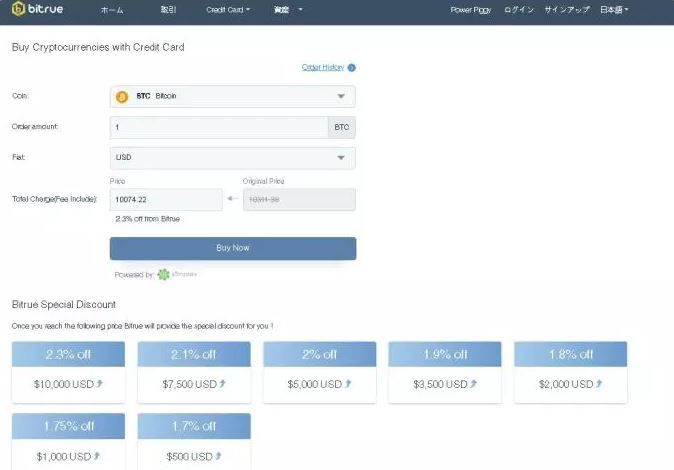Go to the ホーム menu item
The height and width of the screenshot is (470, 674).
point(112,10)
